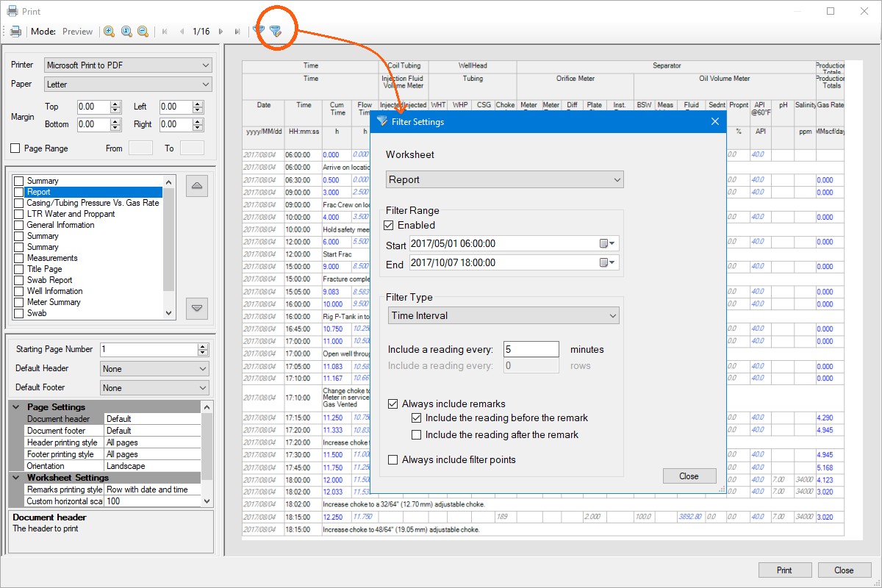Click the Page Range From field
882x588 pixels.
point(141,148)
